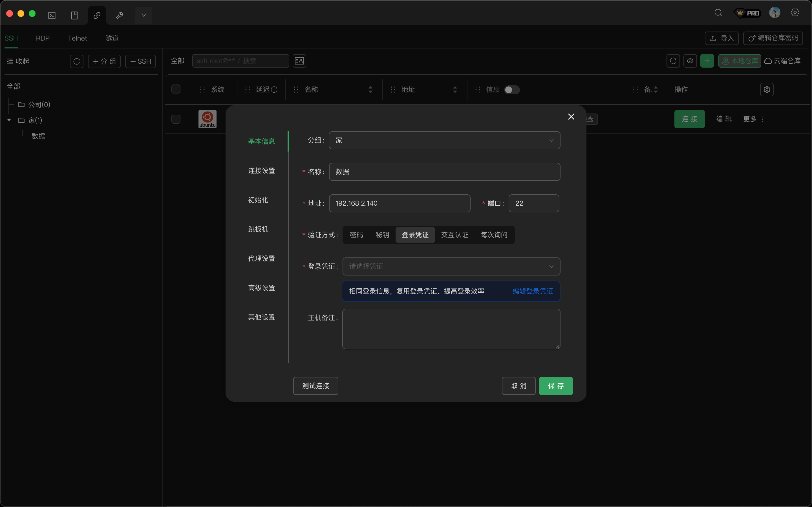Click the 编辑登录凭证 link
Image resolution: width=812 pixels, height=507 pixels.
click(533, 291)
